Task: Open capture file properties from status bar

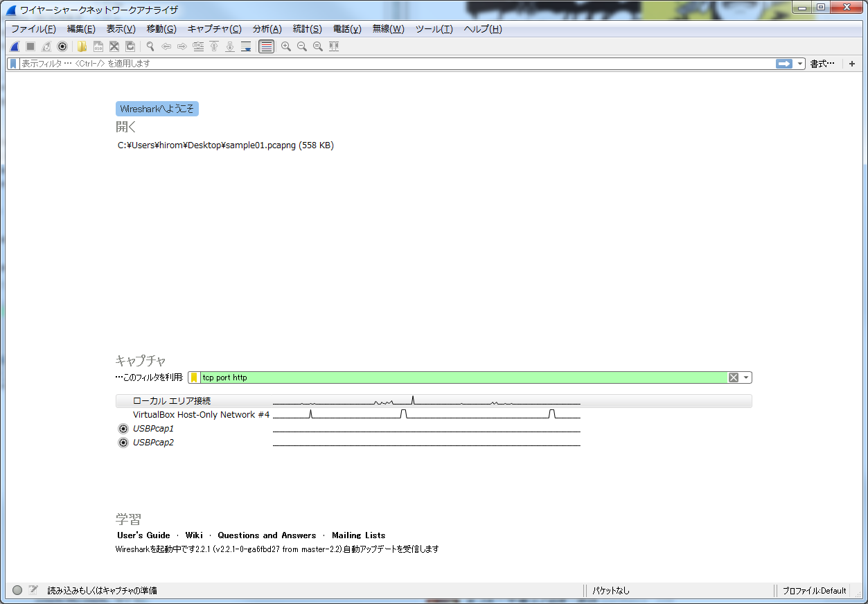Action: (x=33, y=591)
